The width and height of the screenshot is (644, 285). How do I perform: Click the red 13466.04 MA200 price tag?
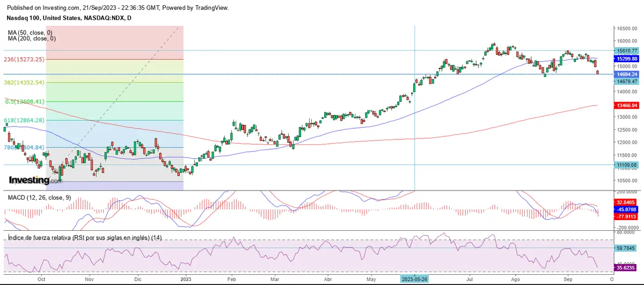pyautogui.click(x=627, y=106)
